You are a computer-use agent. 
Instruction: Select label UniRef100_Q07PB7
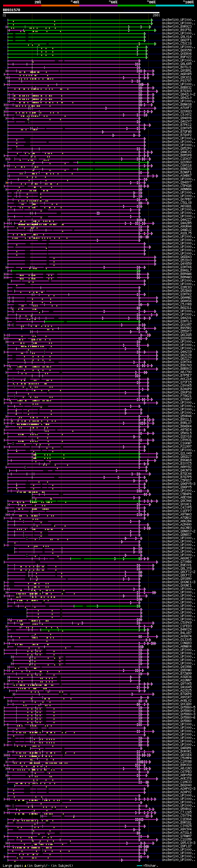177,199
